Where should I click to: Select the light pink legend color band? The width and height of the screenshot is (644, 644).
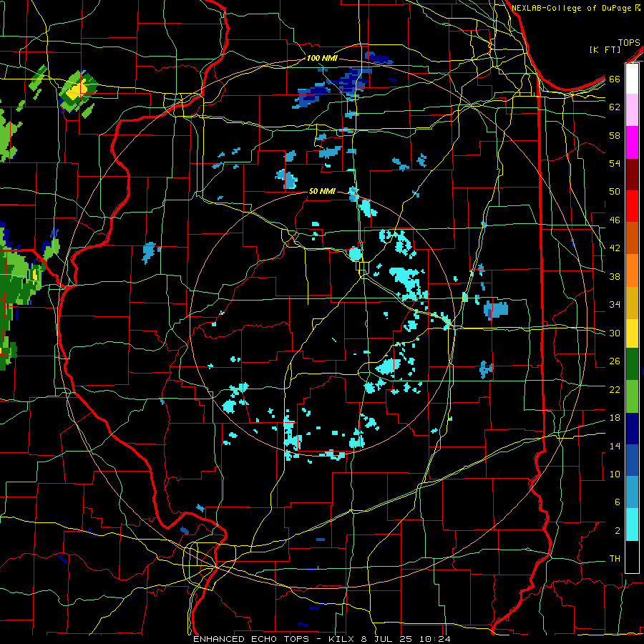(632, 109)
